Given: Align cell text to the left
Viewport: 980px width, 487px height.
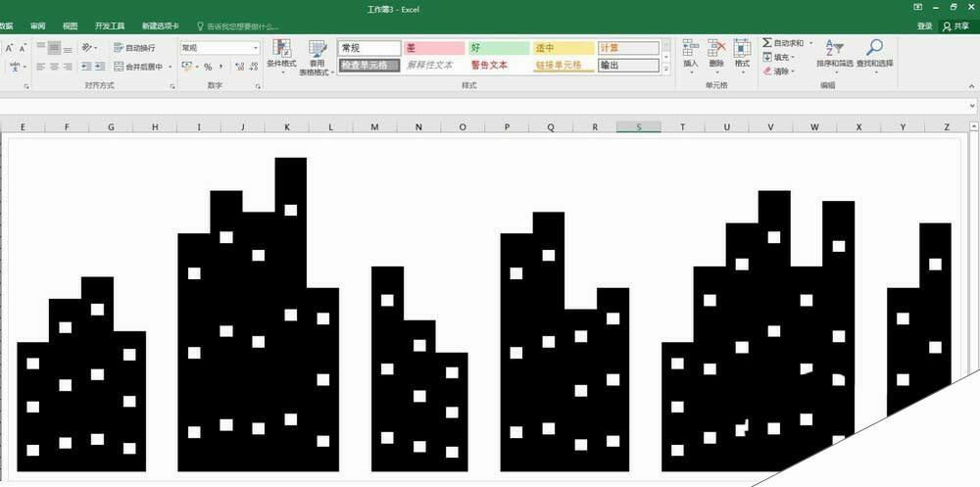Looking at the screenshot, I should pyautogui.click(x=40, y=67).
